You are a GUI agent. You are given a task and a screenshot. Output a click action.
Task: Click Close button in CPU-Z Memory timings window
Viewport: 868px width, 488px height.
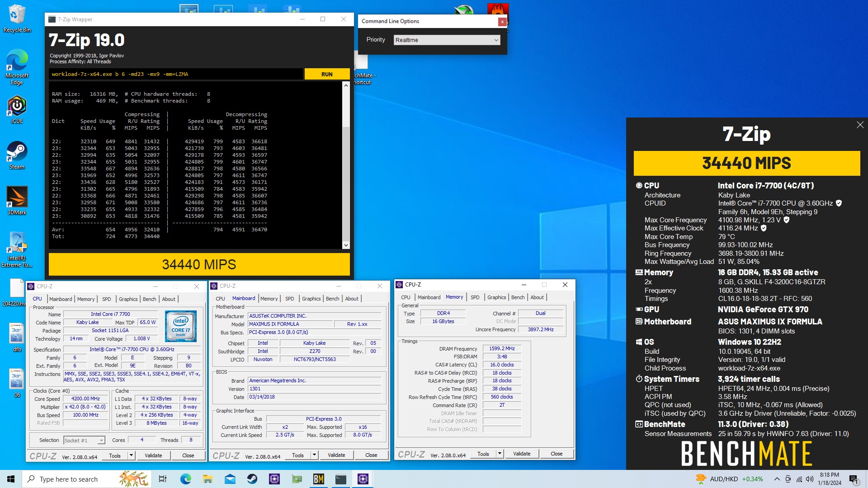coord(557,454)
